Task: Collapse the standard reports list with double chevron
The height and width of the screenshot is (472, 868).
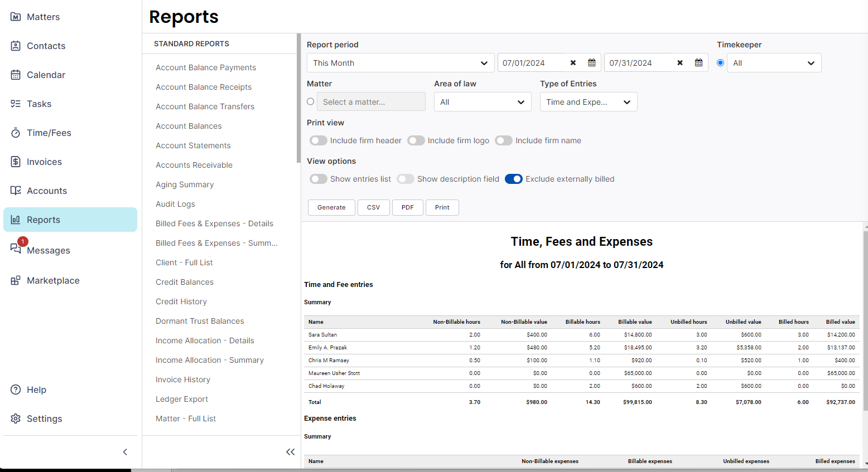Action: coord(290,452)
